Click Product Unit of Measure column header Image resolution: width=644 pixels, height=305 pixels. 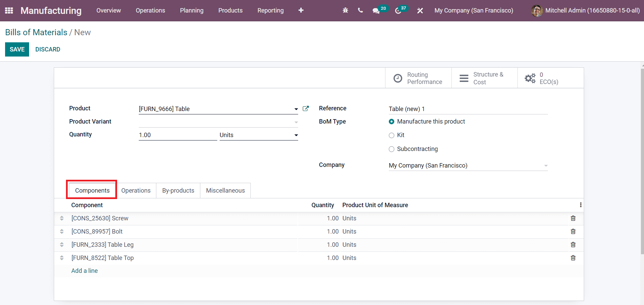(x=375, y=205)
